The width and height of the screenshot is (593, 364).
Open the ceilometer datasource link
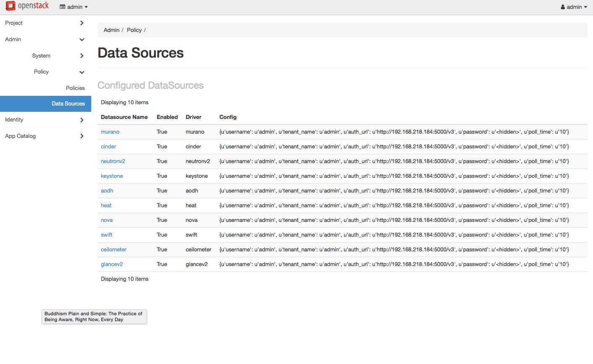tap(113, 250)
